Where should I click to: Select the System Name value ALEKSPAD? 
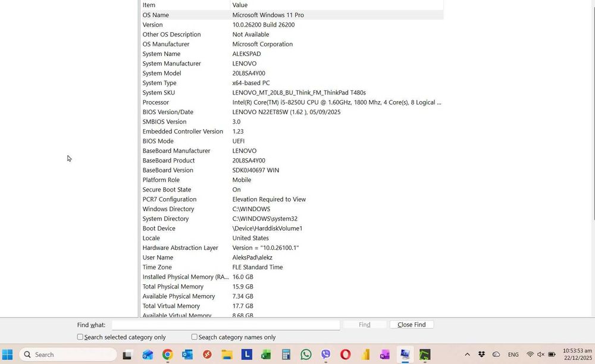pos(246,54)
